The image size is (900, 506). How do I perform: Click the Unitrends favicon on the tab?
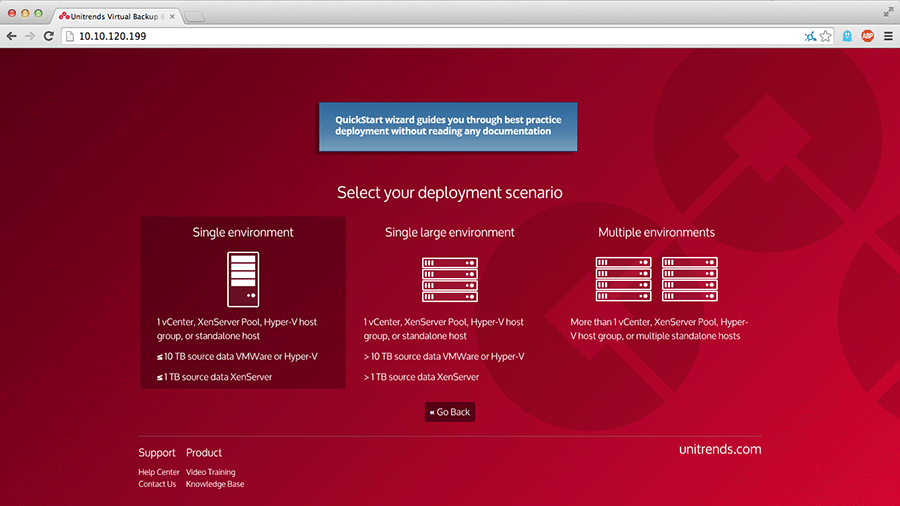click(64, 16)
